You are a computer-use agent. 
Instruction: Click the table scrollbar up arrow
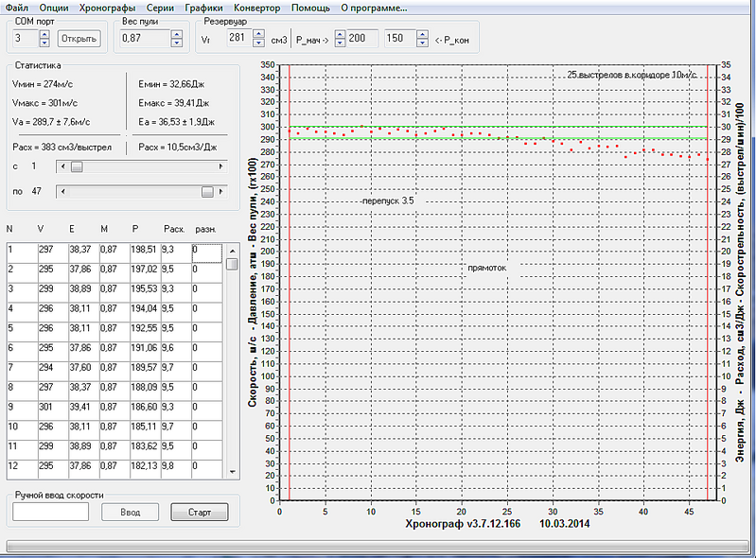[x=233, y=251]
